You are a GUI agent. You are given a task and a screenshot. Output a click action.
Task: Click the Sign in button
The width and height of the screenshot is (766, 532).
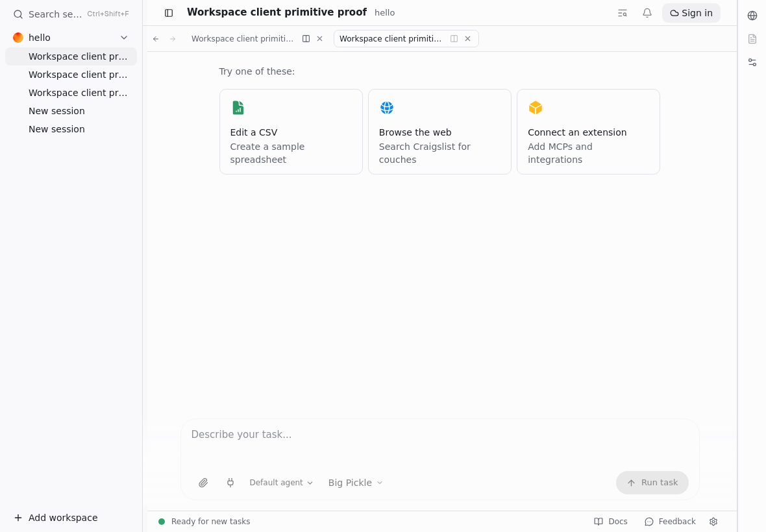[x=691, y=13]
